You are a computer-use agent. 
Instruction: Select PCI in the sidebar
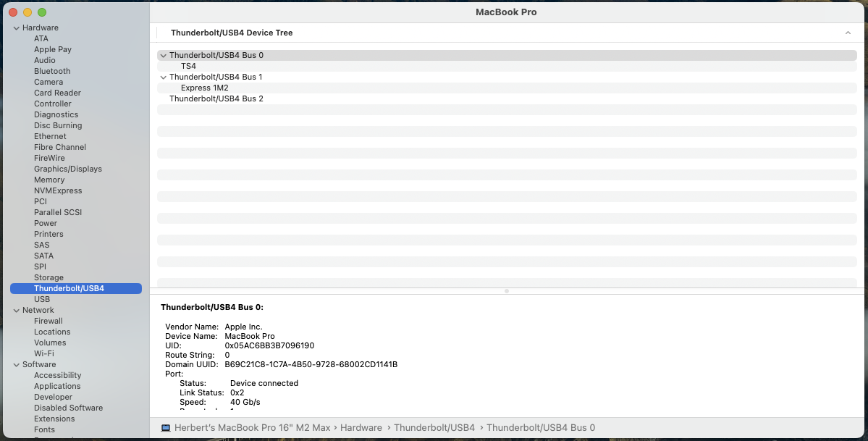[41, 201]
